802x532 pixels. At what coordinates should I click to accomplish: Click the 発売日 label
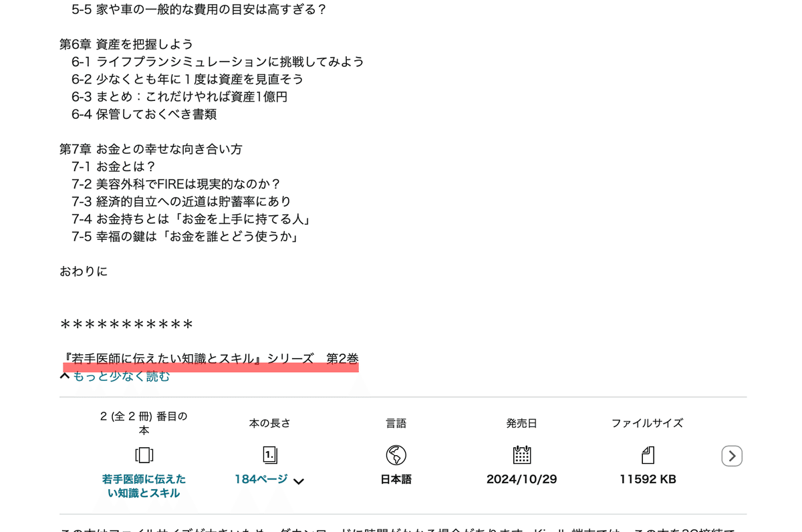click(522, 423)
